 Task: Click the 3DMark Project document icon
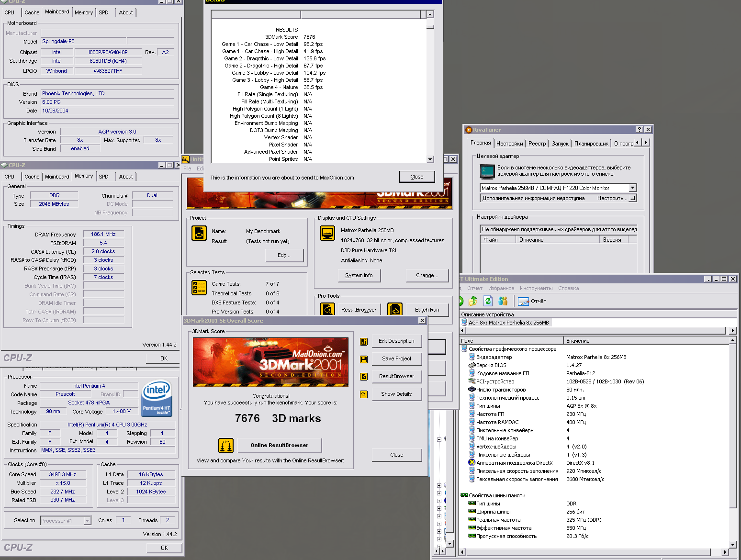point(199,233)
